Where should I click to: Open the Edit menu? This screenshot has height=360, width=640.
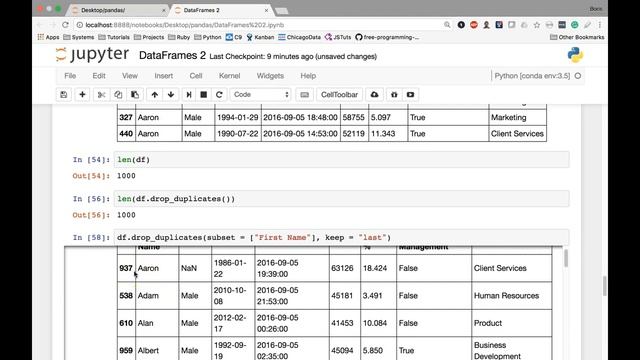(99, 76)
